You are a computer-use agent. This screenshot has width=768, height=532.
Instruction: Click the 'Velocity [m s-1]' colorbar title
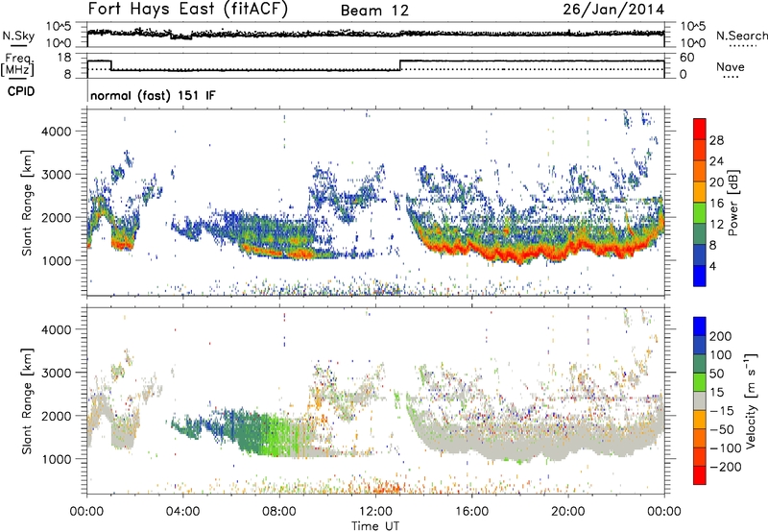[x=750, y=400]
